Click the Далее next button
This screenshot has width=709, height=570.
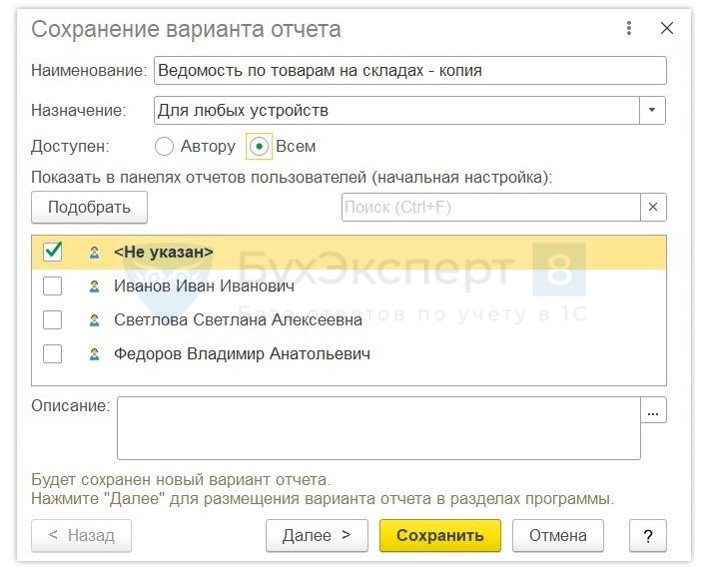pyautogui.click(x=317, y=536)
